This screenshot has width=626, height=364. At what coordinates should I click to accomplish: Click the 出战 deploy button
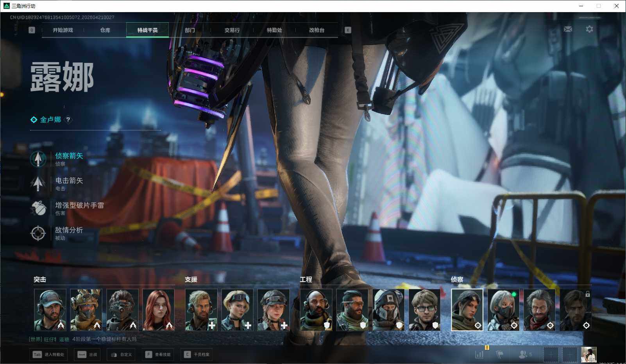click(x=88, y=355)
